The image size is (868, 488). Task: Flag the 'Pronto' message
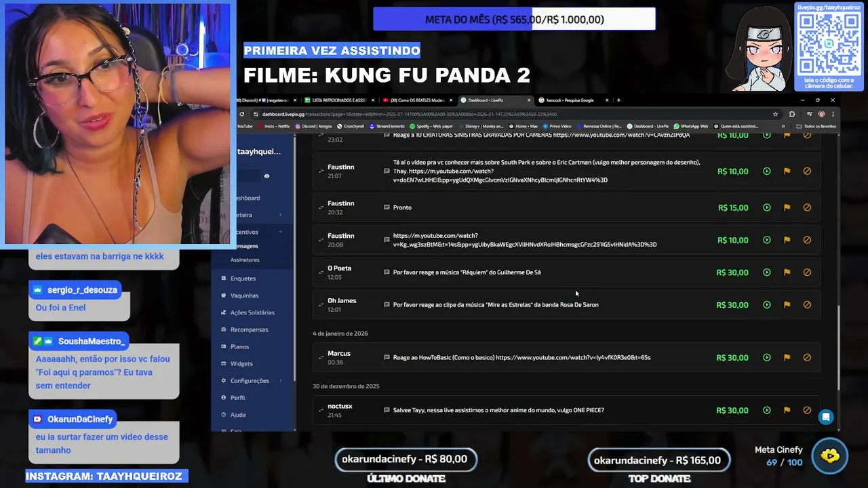(787, 207)
